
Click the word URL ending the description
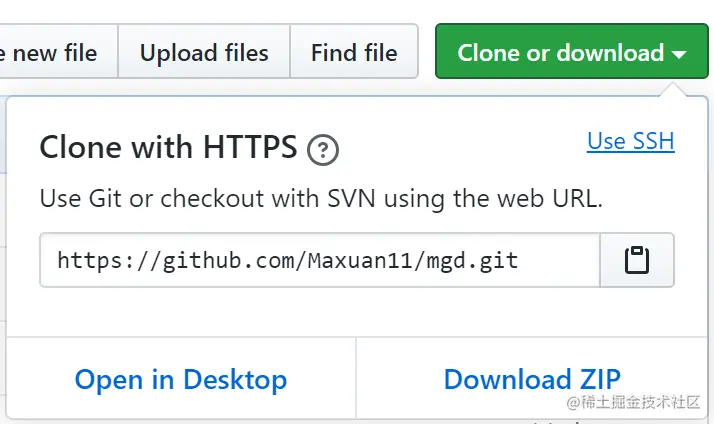click(x=577, y=199)
